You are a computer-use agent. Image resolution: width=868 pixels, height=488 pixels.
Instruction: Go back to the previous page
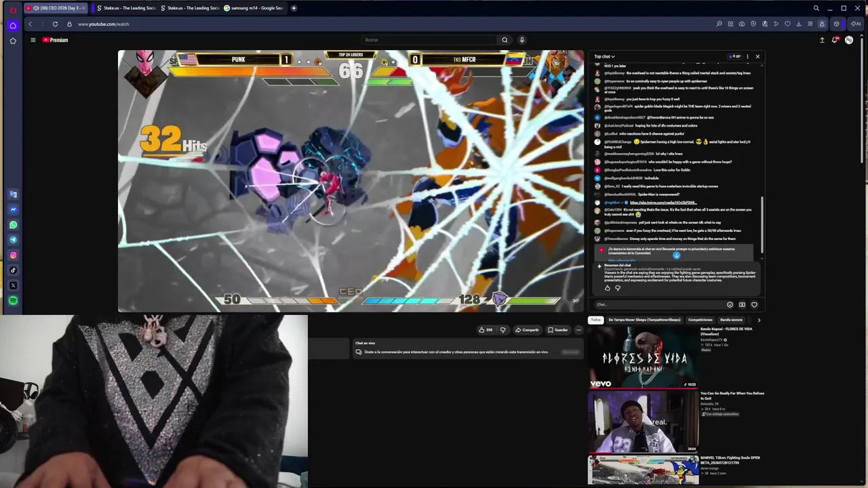tap(30, 24)
